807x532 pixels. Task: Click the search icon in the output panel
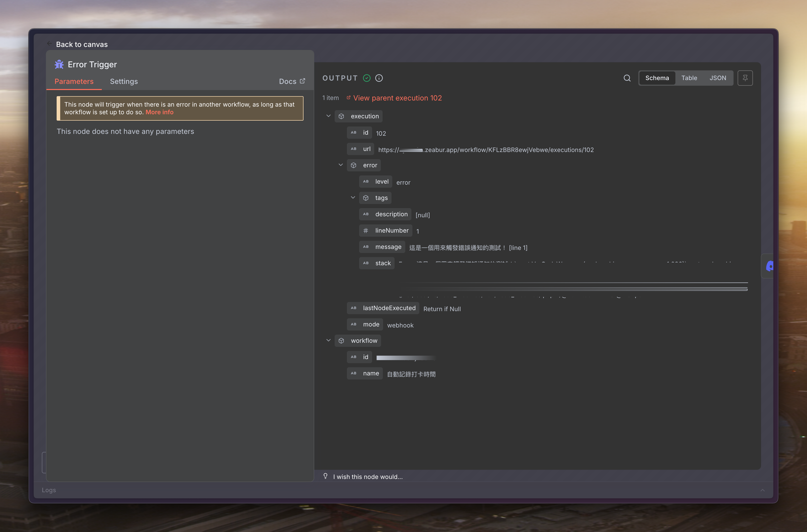627,78
